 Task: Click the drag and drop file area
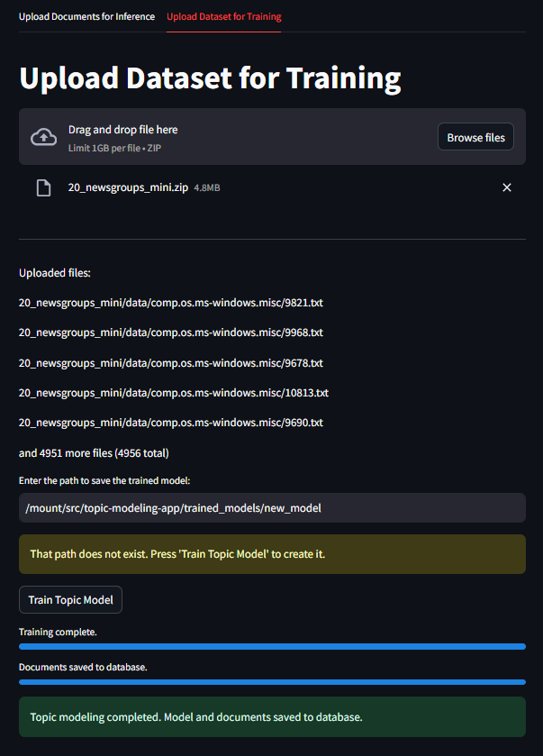(272, 137)
